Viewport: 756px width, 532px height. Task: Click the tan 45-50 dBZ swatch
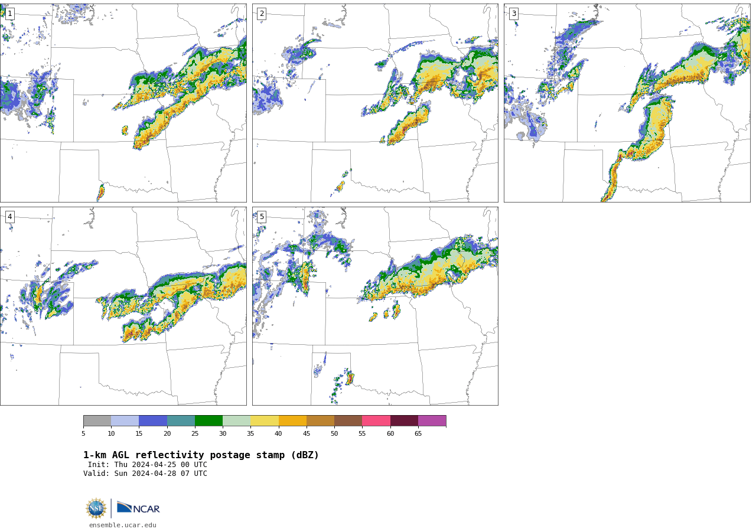pos(321,421)
